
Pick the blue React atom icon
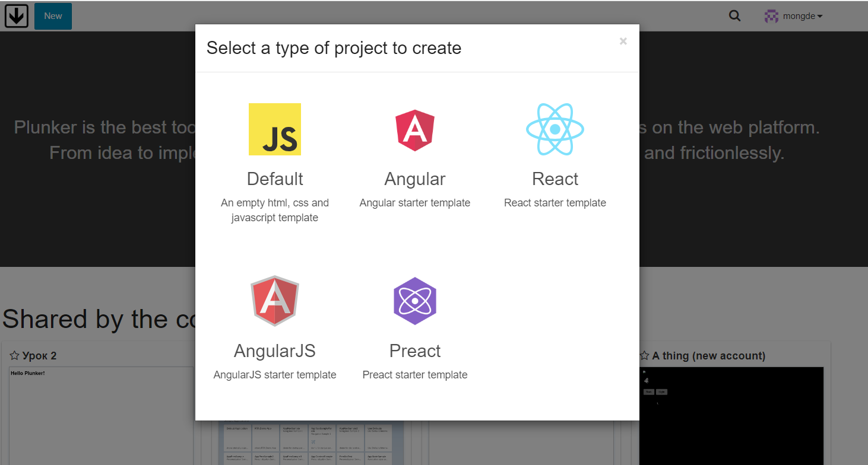(x=555, y=129)
